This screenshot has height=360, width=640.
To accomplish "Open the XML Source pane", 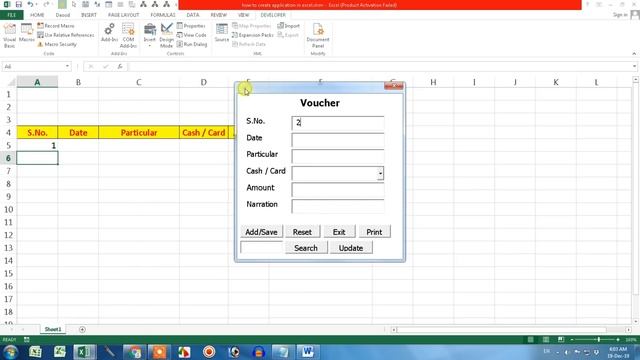I will [x=222, y=33].
